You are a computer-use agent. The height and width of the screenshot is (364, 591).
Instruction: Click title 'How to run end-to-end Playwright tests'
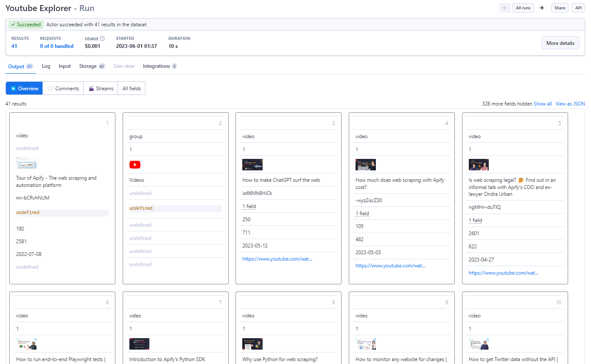coord(61,359)
